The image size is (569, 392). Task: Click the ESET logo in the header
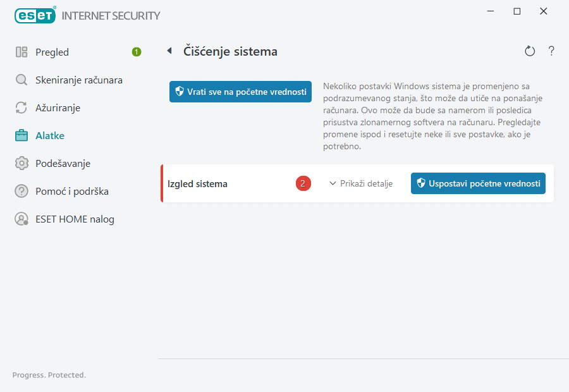[x=35, y=15]
